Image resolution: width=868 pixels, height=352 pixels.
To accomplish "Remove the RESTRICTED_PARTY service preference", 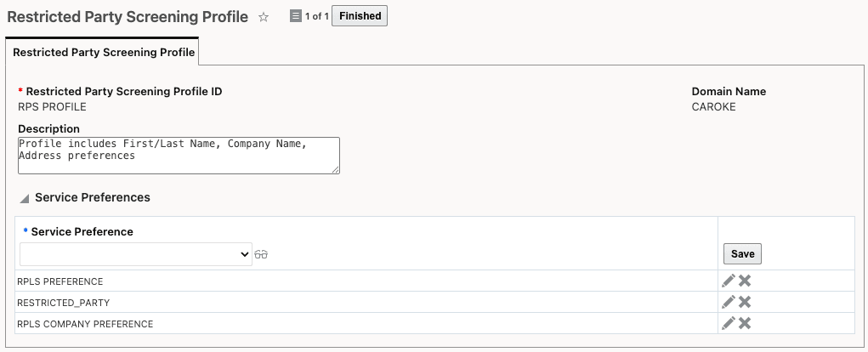I will [x=745, y=302].
